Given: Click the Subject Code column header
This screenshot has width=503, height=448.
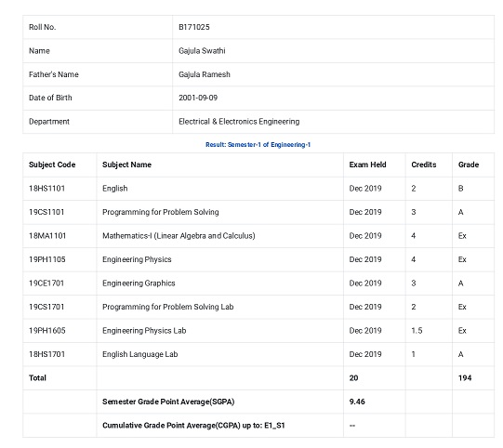Looking at the screenshot, I should click(52, 165).
